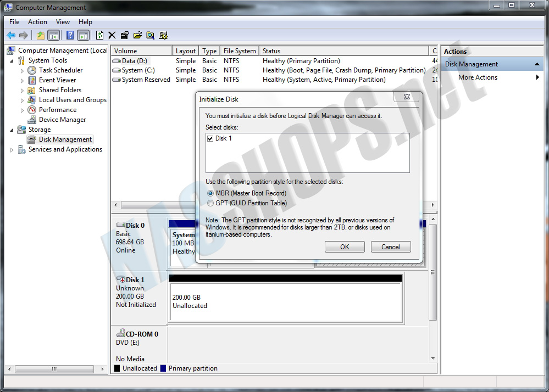
Task: Sort by the File System column header
Action: [x=240, y=51]
